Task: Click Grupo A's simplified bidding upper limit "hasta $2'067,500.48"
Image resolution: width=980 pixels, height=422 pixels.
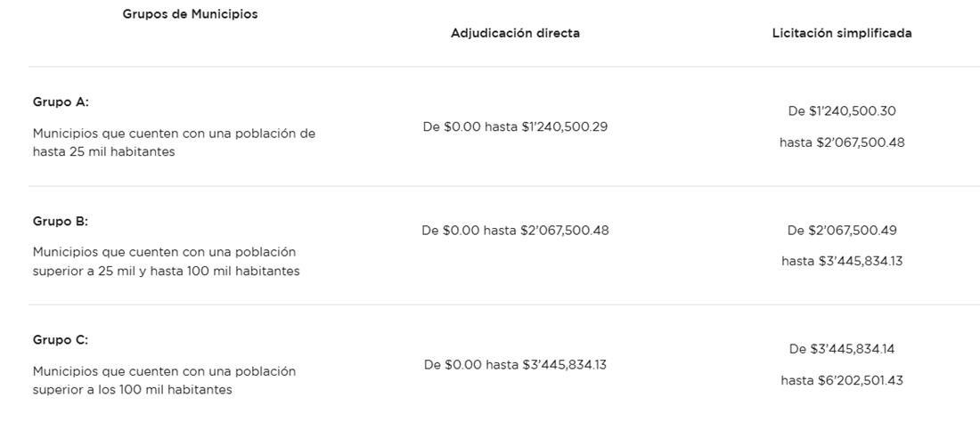Action: (842, 142)
